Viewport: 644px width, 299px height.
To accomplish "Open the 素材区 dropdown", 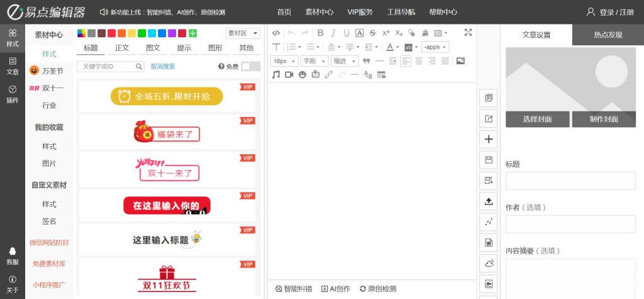I will click(x=243, y=33).
